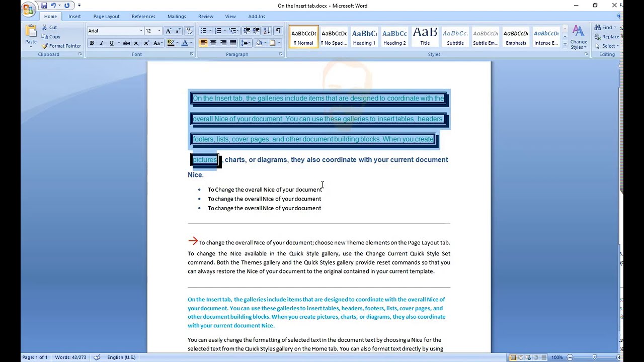Screen dimensions: 644x362
Task: Switch to Web Layout view
Action: (529, 357)
